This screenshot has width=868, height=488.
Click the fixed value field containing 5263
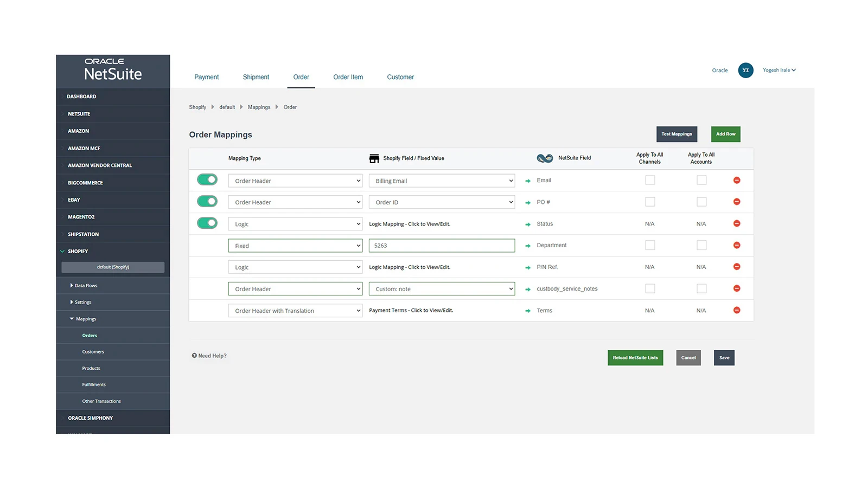(442, 246)
